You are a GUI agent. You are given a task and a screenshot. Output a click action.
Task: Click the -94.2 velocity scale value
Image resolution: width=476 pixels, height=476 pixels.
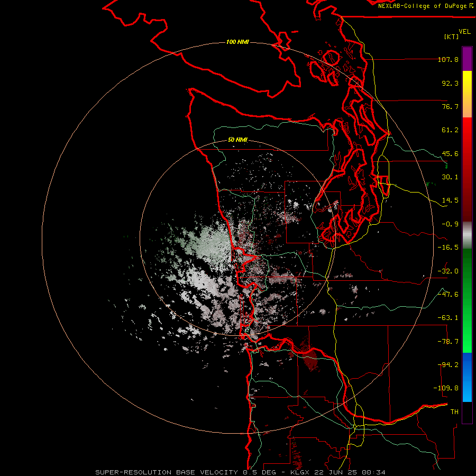click(x=448, y=365)
